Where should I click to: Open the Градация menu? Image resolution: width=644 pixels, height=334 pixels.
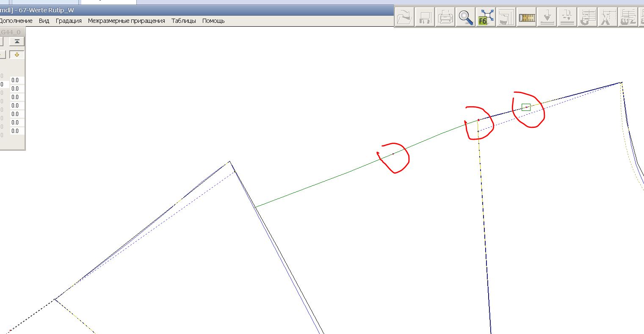pyautogui.click(x=69, y=21)
